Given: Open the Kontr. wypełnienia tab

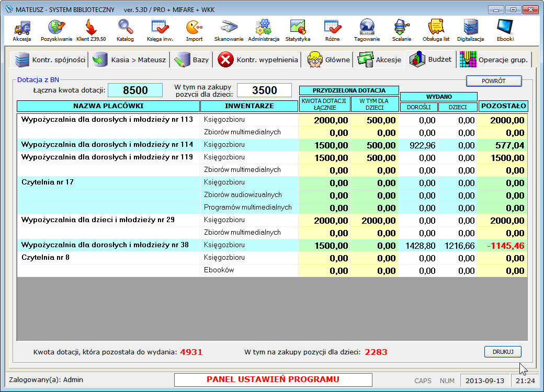Looking at the screenshot, I should (258, 60).
